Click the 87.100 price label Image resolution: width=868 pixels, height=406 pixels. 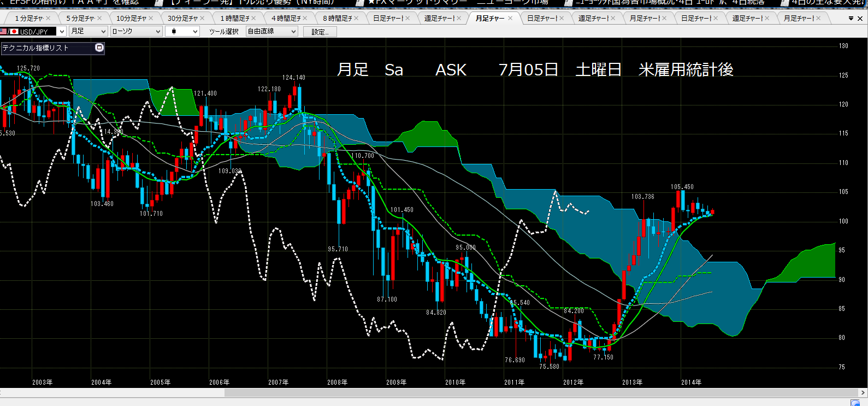tap(387, 299)
